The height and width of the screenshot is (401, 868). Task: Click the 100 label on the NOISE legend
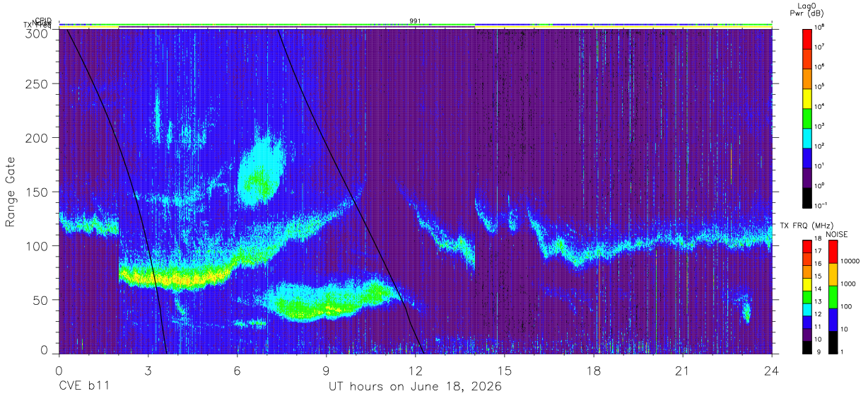[x=846, y=307]
